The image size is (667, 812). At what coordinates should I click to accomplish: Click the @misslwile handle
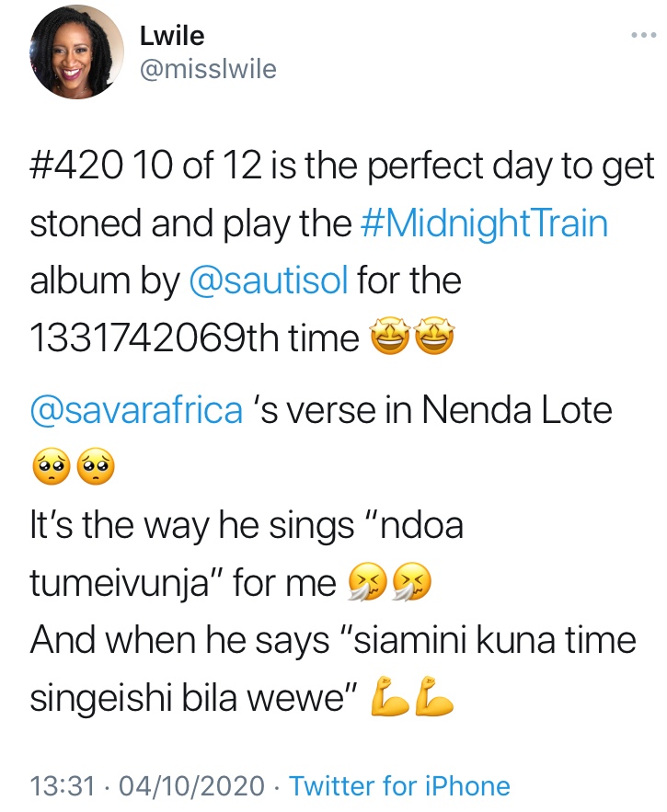pos(207,69)
